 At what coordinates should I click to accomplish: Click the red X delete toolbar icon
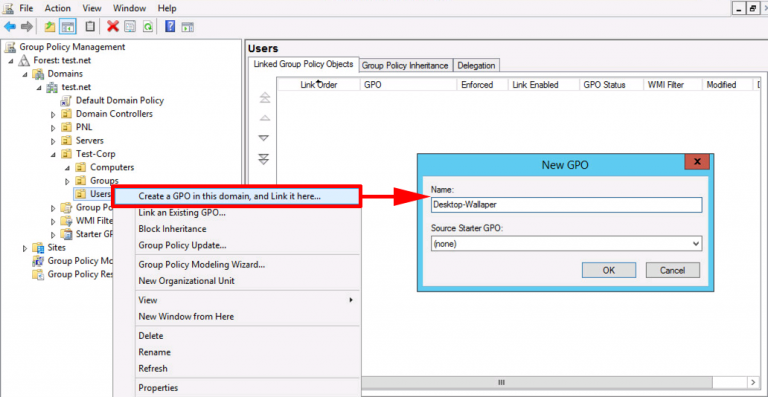[113, 26]
